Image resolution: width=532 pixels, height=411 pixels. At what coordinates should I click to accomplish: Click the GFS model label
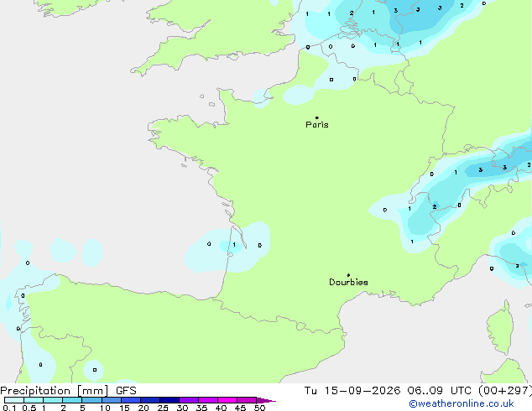click(126, 391)
